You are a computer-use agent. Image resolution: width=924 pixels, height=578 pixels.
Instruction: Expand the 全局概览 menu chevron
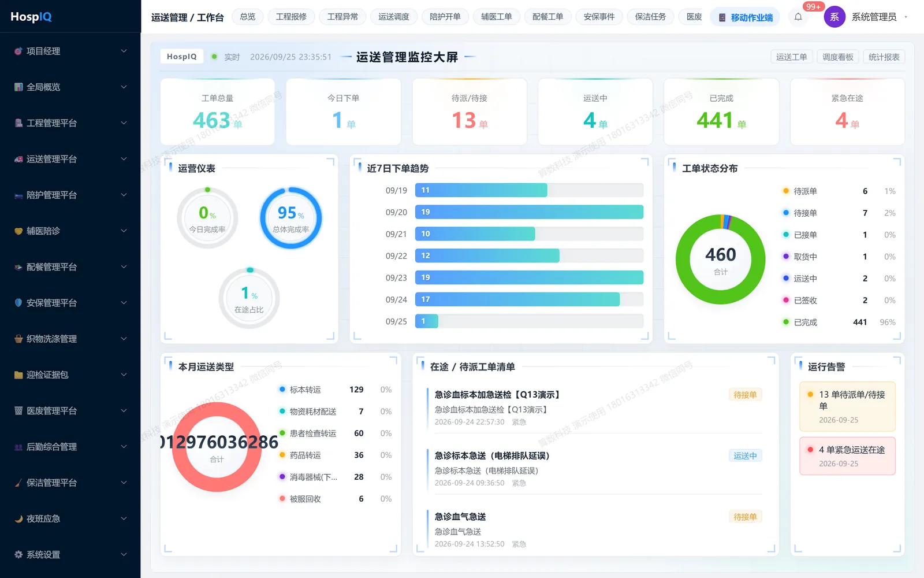(x=124, y=87)
